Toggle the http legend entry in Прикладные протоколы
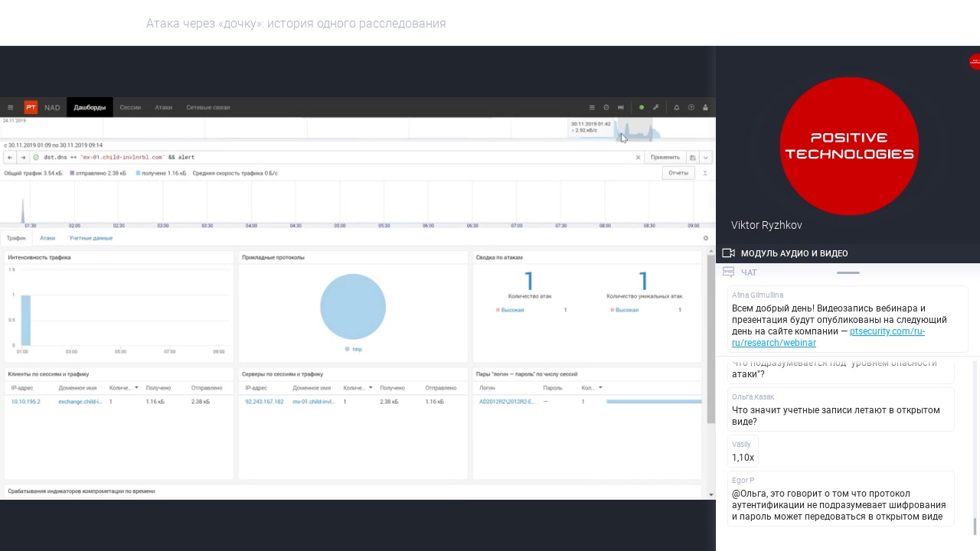 coord(353,349)
